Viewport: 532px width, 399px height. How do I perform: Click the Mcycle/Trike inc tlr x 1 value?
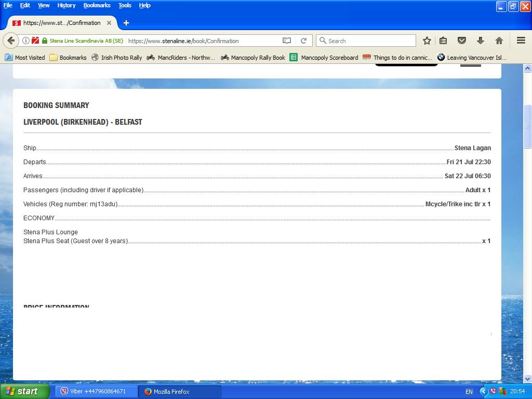click(458, 204)
